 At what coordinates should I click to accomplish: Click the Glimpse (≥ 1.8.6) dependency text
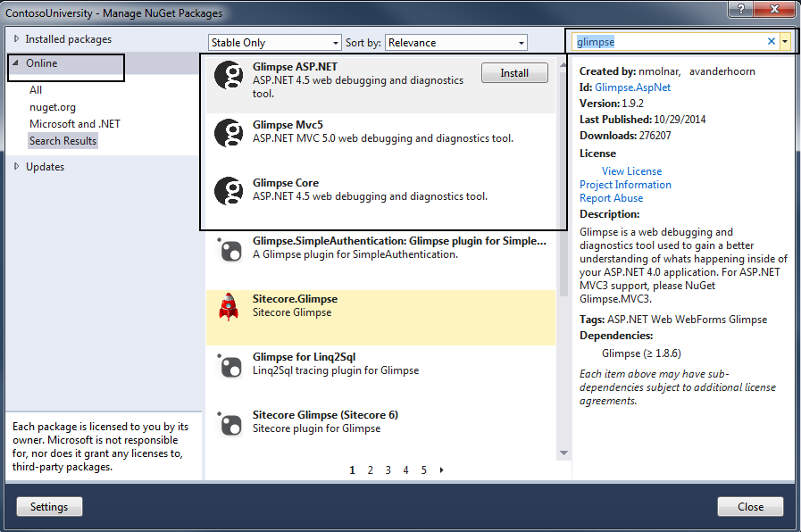point(641,353)
